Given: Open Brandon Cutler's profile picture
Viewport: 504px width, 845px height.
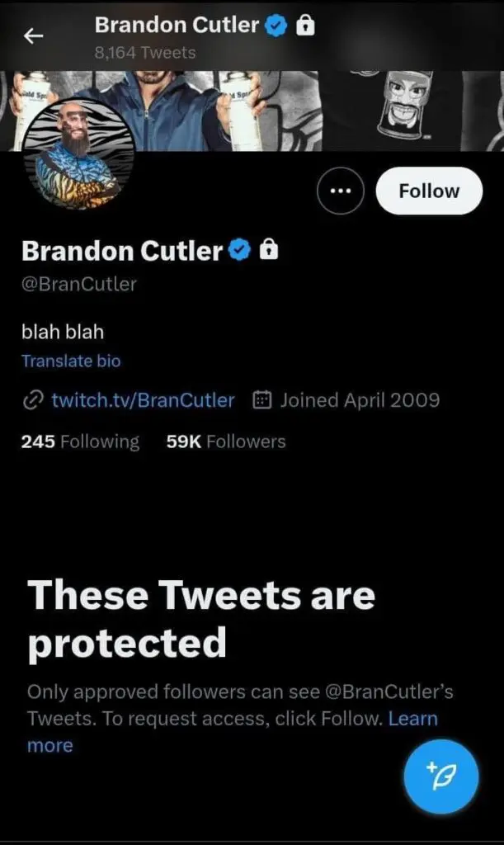Looking at the screenshot, I should [x=79, y=157].
